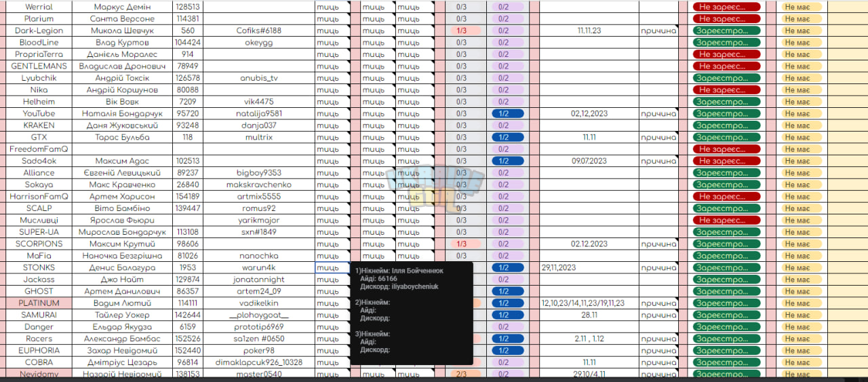Select leader cell Тарас Бульба

(122, 137)
